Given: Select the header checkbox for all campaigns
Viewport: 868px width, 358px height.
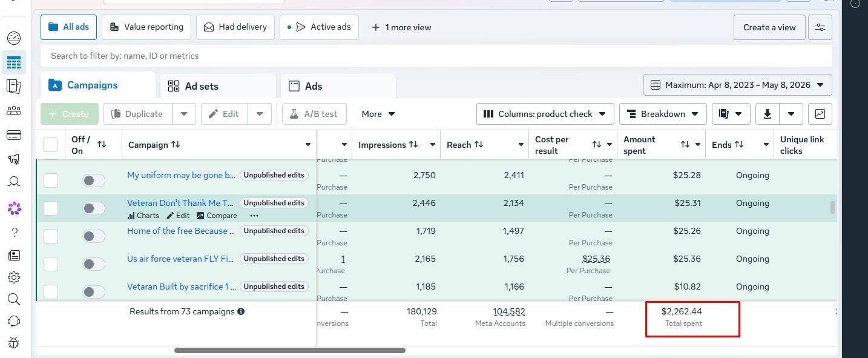Looking at the screenshot, I should (50, 145).
